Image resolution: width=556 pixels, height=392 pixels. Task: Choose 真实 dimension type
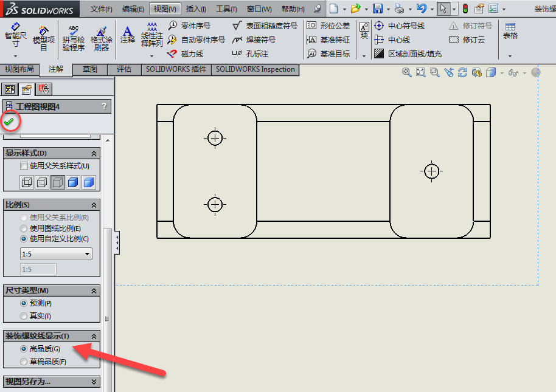24,316
